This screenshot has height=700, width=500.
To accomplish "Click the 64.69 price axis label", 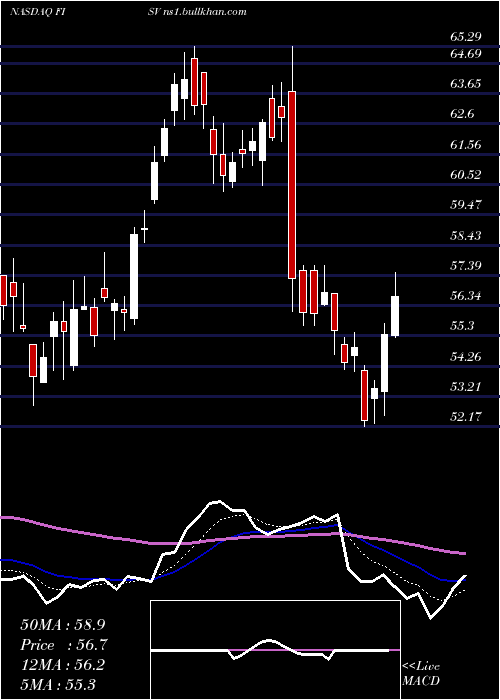I will point(466,54).
